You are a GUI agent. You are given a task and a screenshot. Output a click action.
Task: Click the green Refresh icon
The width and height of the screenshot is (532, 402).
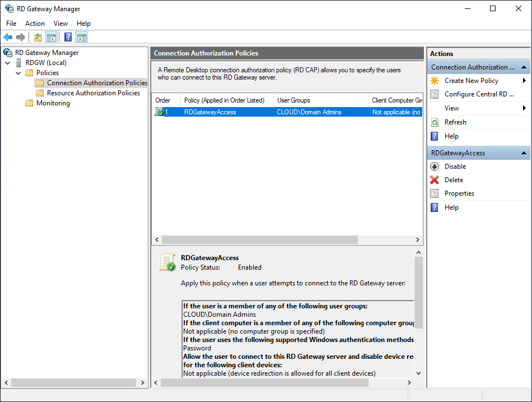point(435,122)
